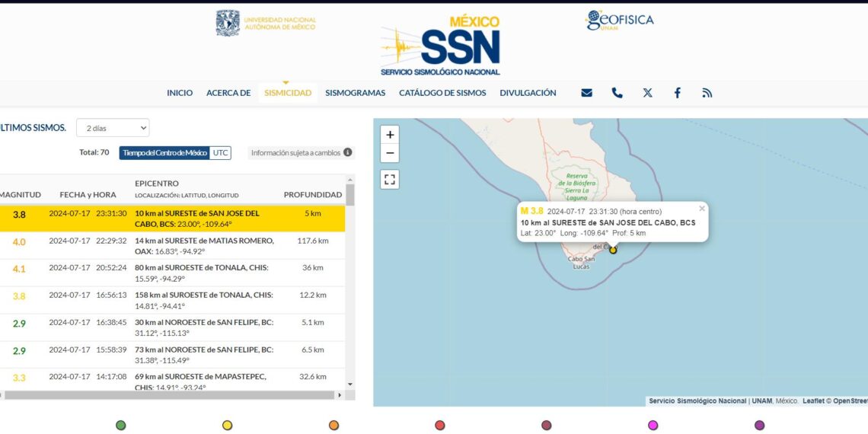Screen dimensions: 868x434
Task: Click the Cabo San Lucas map label
Action: (x=581, y=263)
